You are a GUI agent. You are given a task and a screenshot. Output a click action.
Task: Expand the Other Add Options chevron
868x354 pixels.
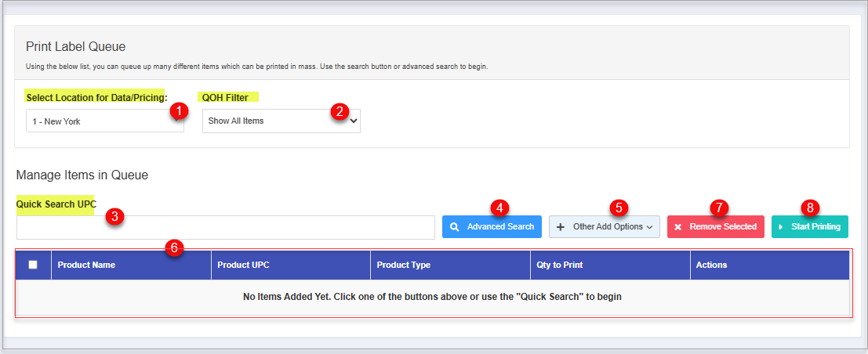(x=649, y=227)
